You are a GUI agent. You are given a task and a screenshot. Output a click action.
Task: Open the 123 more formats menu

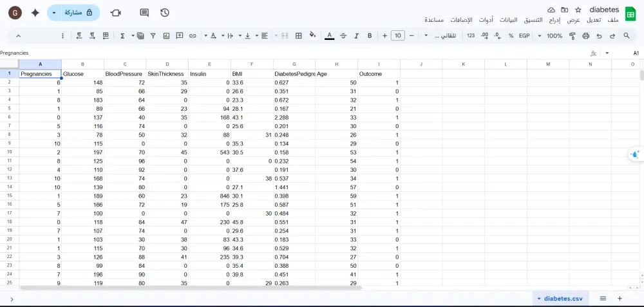point(471,35)
